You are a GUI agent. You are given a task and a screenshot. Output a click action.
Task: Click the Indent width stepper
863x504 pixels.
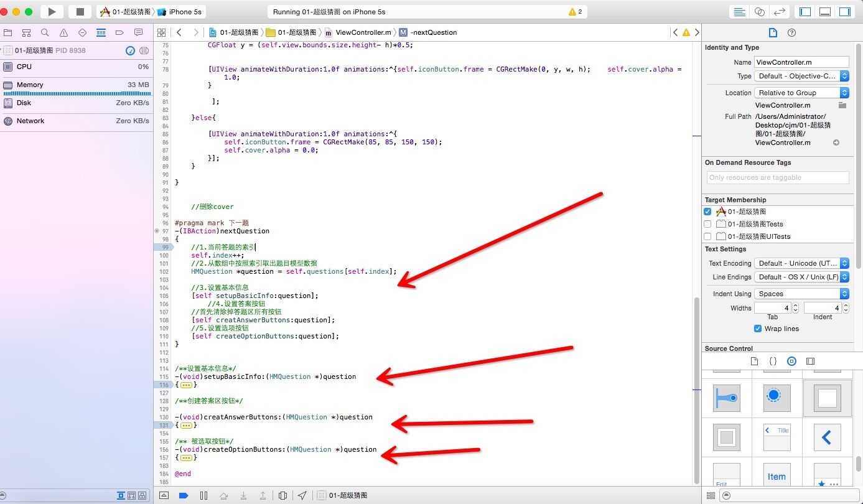(x=845, y=308)
